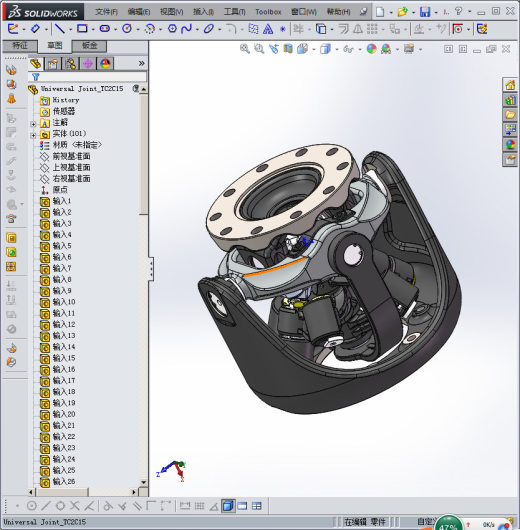Screen dimensions: 520x530
Task: Open SolidWorks Resources home icon in task pane
Action: [x=510, y=85]
